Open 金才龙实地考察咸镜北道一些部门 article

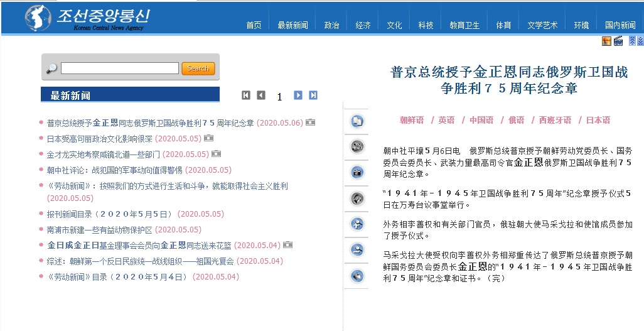pyautogui.click(x=104, y=154)
